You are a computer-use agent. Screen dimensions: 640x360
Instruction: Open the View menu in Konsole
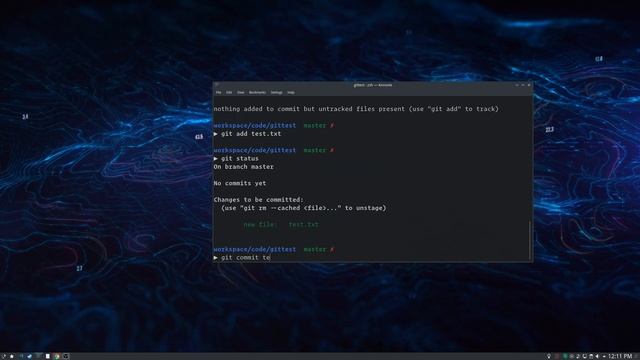tap(240, 93)
